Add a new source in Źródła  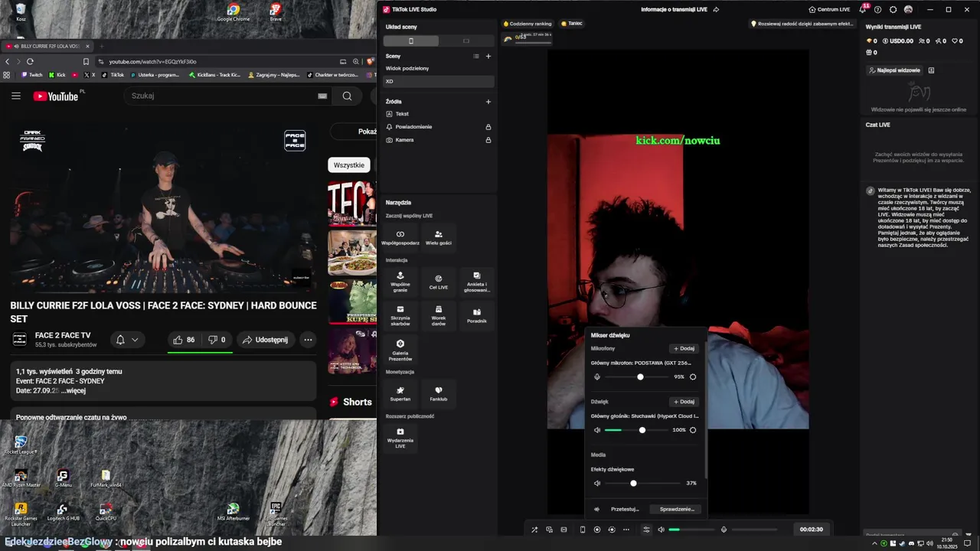pyautogui.click(x=488, y=101)
